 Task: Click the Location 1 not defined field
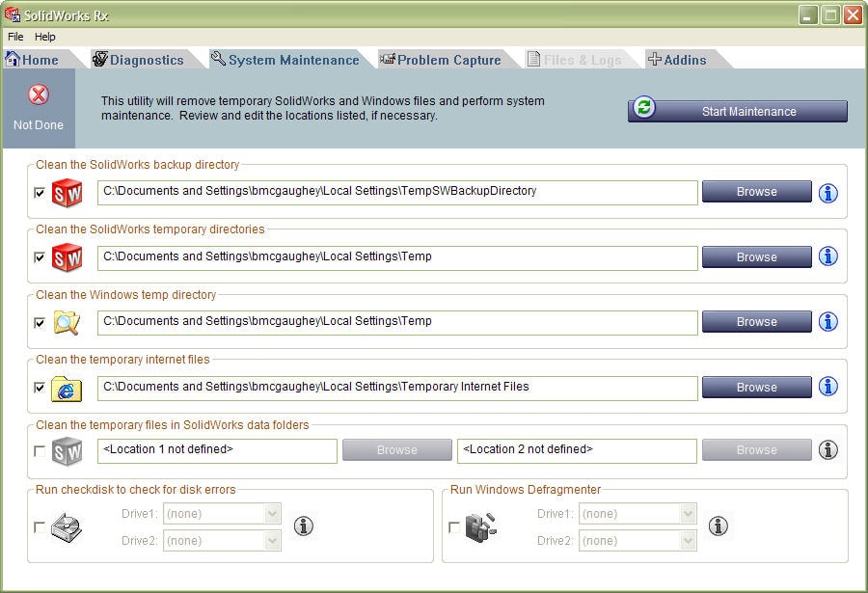tap(217, 450)
